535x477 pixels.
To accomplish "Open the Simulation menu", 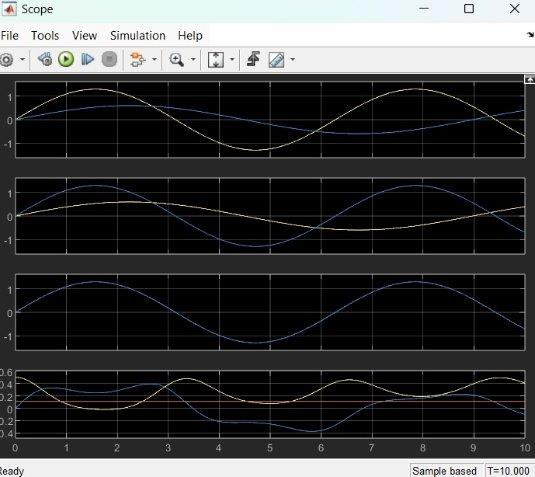I will click(138, 35).
